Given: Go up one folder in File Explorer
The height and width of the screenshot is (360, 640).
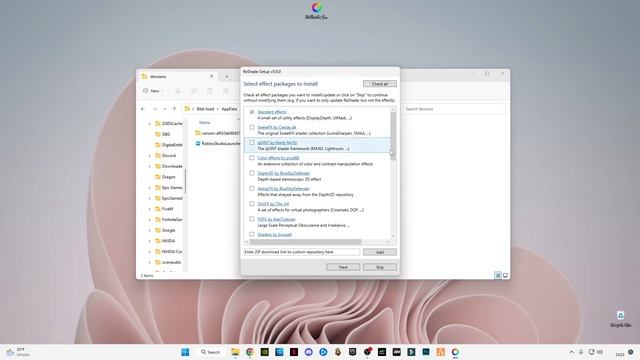Looking at the screenshot, I should [x=174, y=109].
